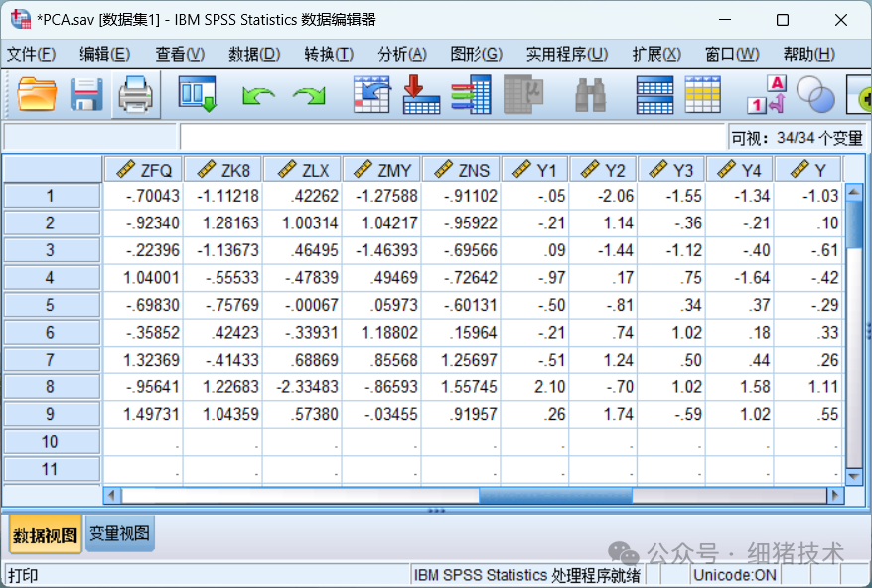Screen dimensions: 872x588
Task: Save the current dataset
Action: [x=86, y=94]
